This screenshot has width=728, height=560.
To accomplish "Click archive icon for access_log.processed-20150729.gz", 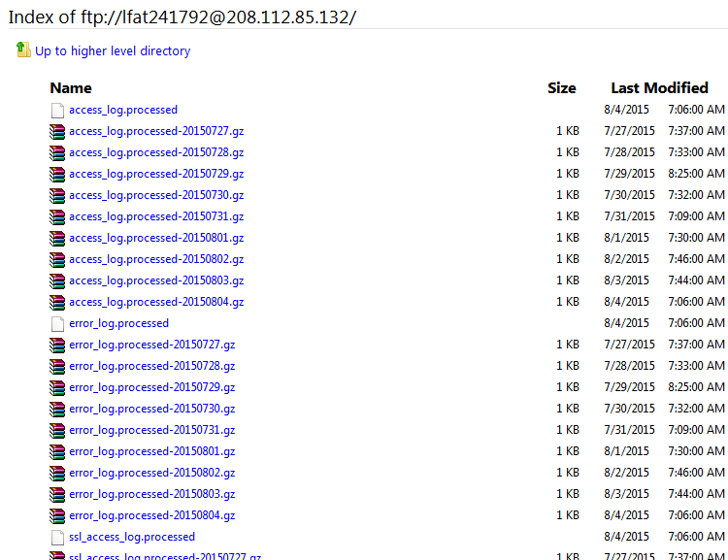I will 57,175.
